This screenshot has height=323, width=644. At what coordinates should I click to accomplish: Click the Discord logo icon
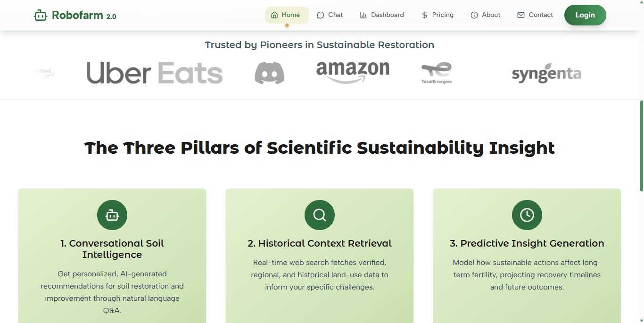[269, 73]
